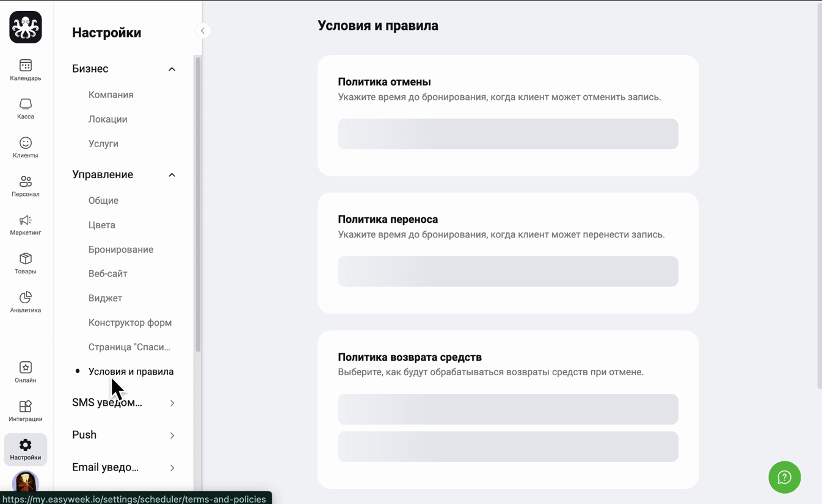Open the Страница "Спаси…" item
Image resolution: width=822 pixels, height=504 pixels.
click(129, 347)
